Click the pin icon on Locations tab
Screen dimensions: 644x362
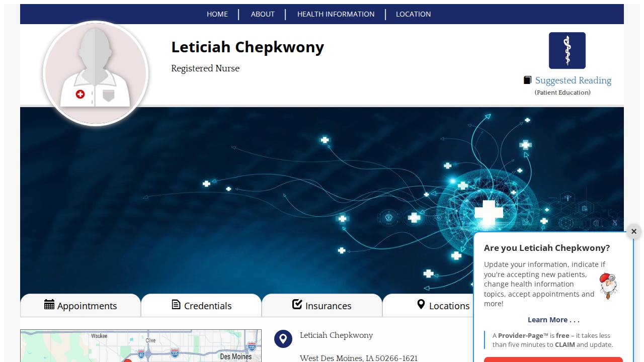tap(421, 304)
